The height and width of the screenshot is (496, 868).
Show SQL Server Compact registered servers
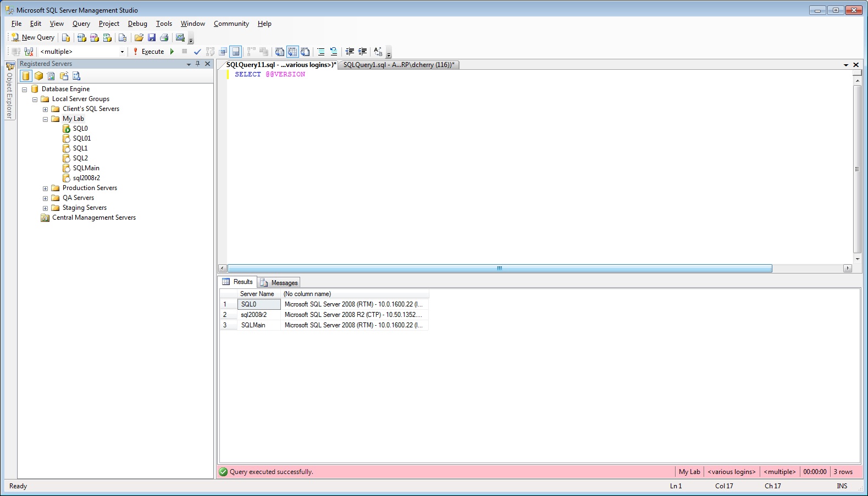tap(64, 76)
